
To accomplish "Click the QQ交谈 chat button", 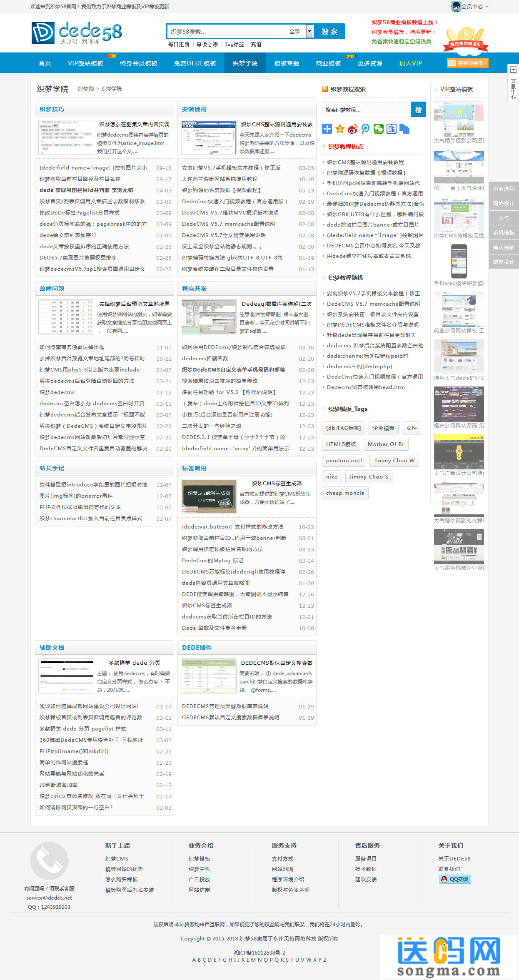I will tap(455, 879).
